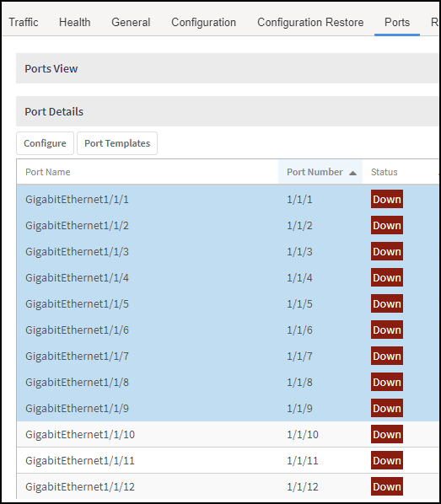The width and height of the screenshot is (441, 504).
Task: Switch to the Traffic tab
Action: [x=24, y=23]
